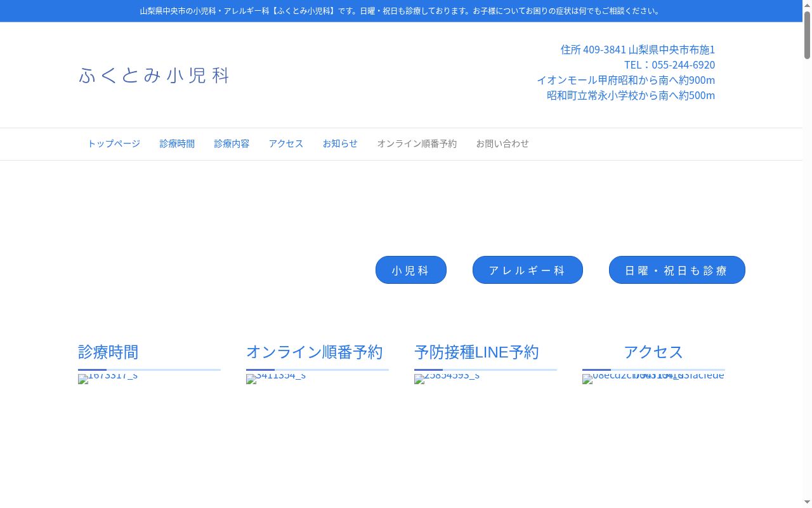Open the アクセス section heading link
812x508 pixels.
coord(653,352)
